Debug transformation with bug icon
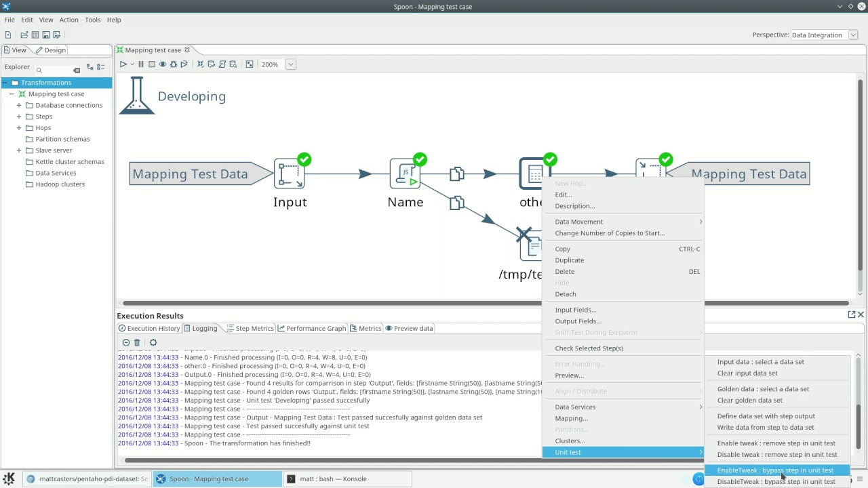The height and width of the screenshot is (488, 868). [174, 64]
